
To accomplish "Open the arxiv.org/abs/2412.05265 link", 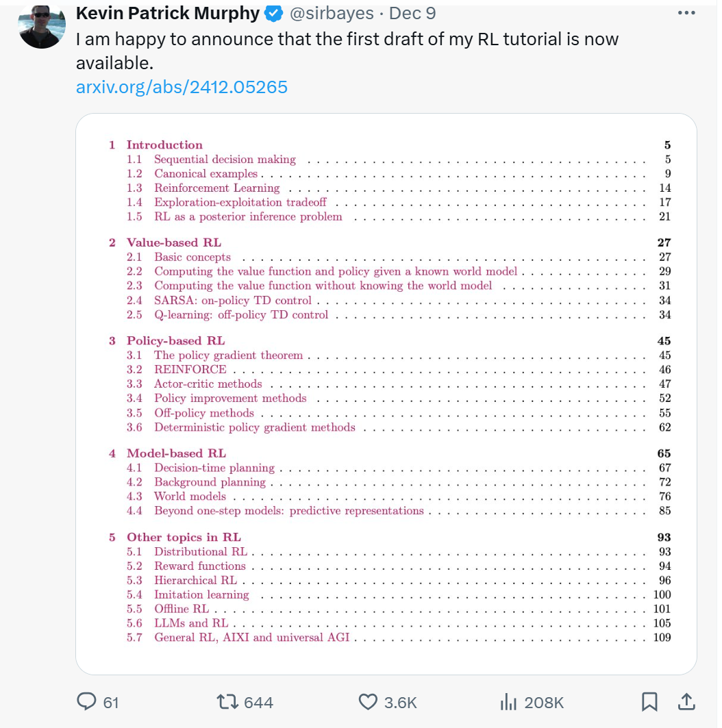I will pyautogui.click(x=182, y=87).
